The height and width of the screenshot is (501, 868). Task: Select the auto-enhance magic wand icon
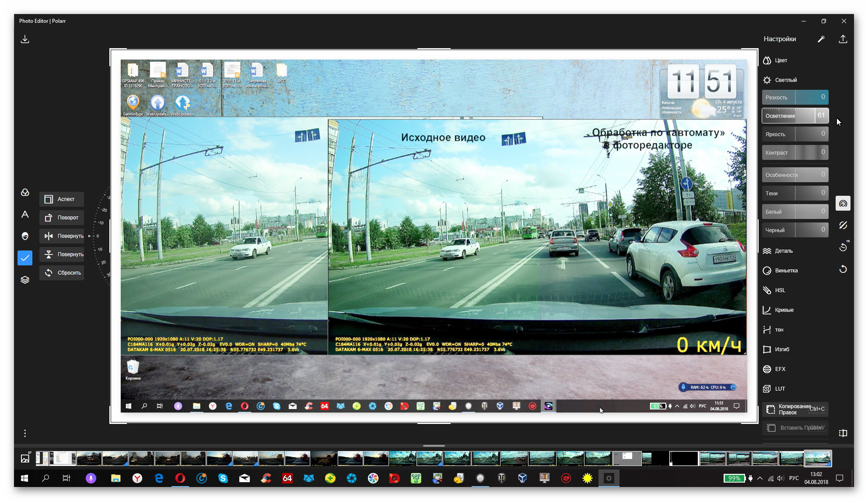point(821,39)
